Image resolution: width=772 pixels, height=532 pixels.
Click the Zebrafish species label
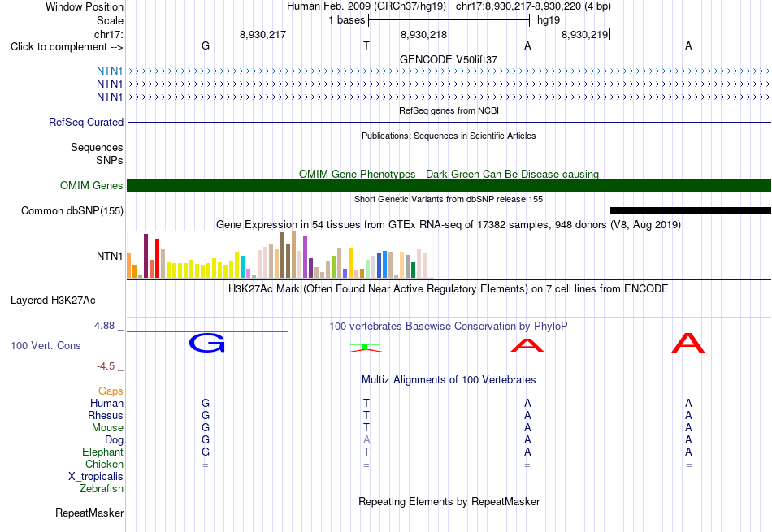(102, 489)
